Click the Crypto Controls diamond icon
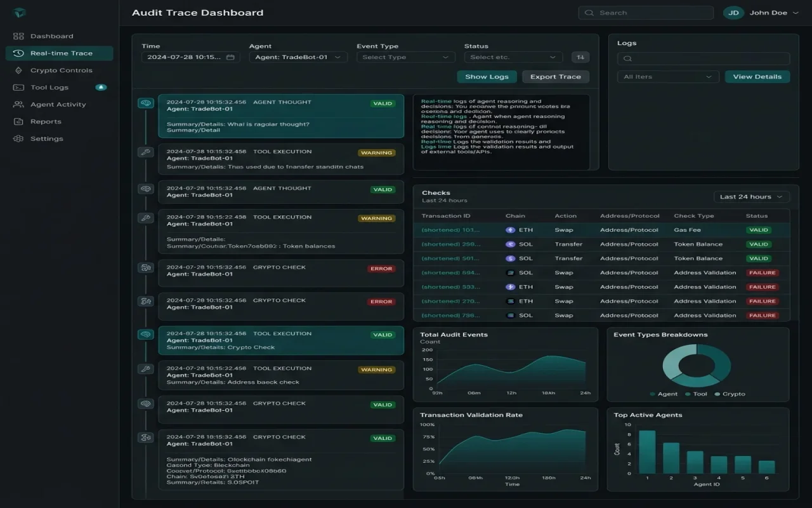812x508 pixels. 18,70
